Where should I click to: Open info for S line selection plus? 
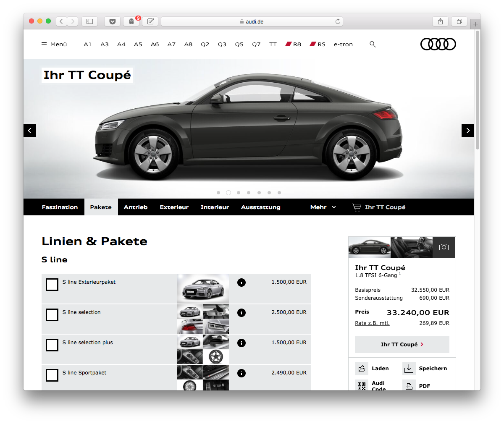pyautogui.click(x=241, y=343)
